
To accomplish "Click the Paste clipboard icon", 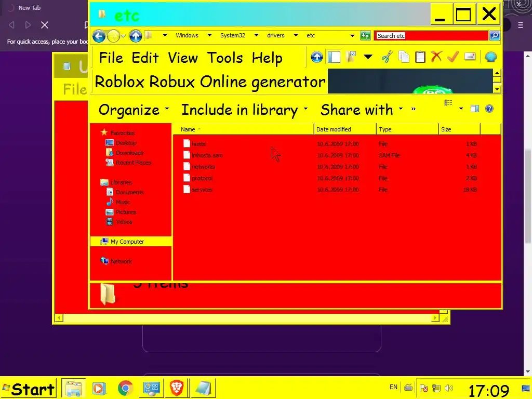I will [420, 57].
